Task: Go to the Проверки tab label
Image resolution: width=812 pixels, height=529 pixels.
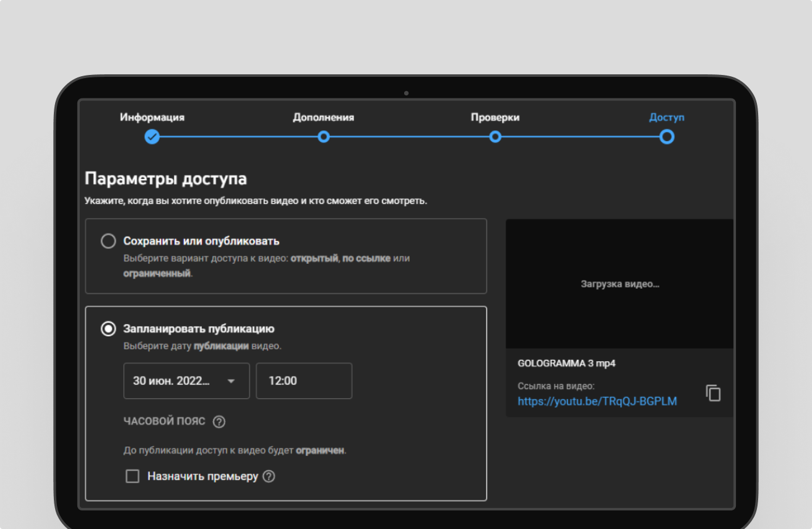Action: pos(495,117)
